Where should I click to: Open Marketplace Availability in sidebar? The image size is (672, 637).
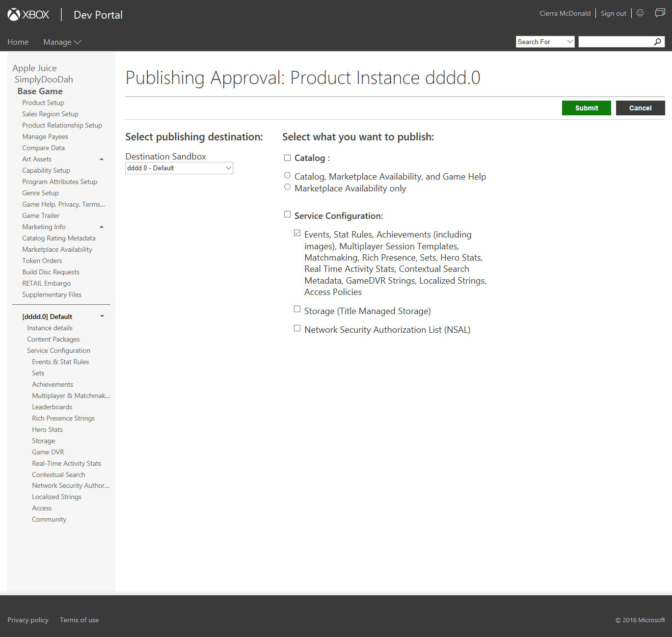[57, 249]
